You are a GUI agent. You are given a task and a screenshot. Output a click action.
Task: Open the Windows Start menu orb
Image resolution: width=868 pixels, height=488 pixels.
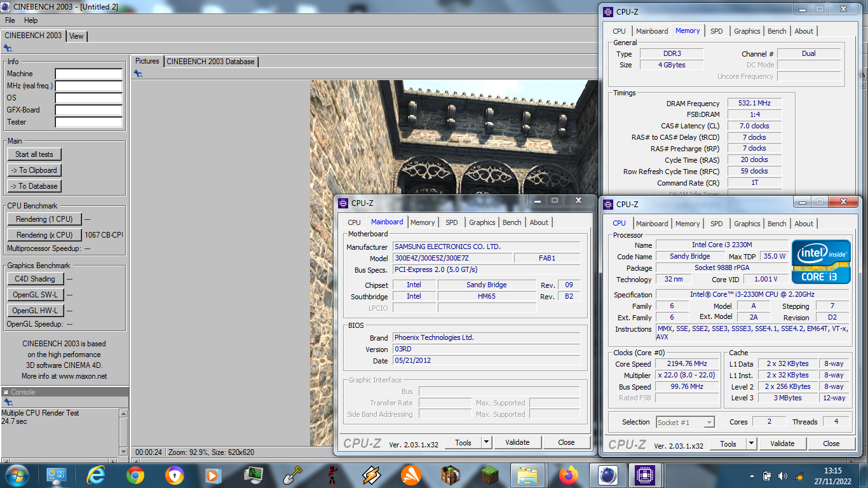tap(17, 475)
